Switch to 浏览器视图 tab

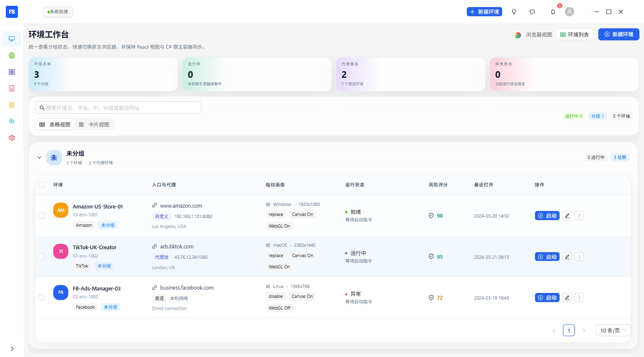534,35
